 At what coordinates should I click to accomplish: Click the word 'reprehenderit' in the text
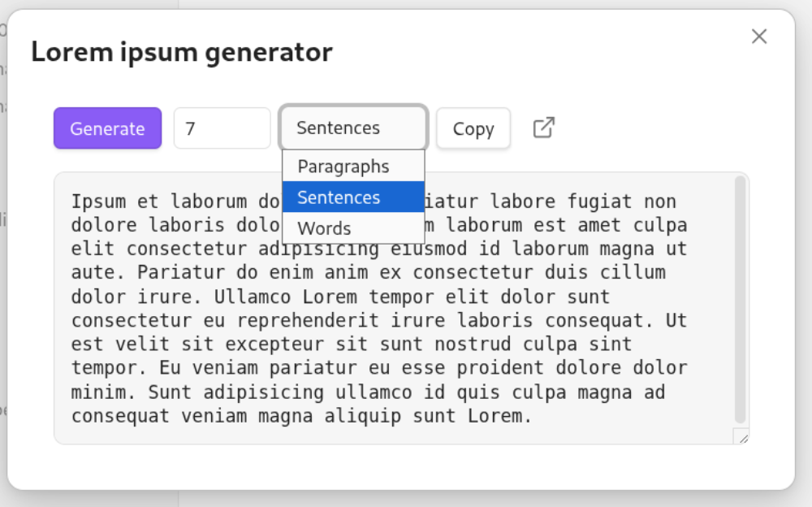pos(308,320)
